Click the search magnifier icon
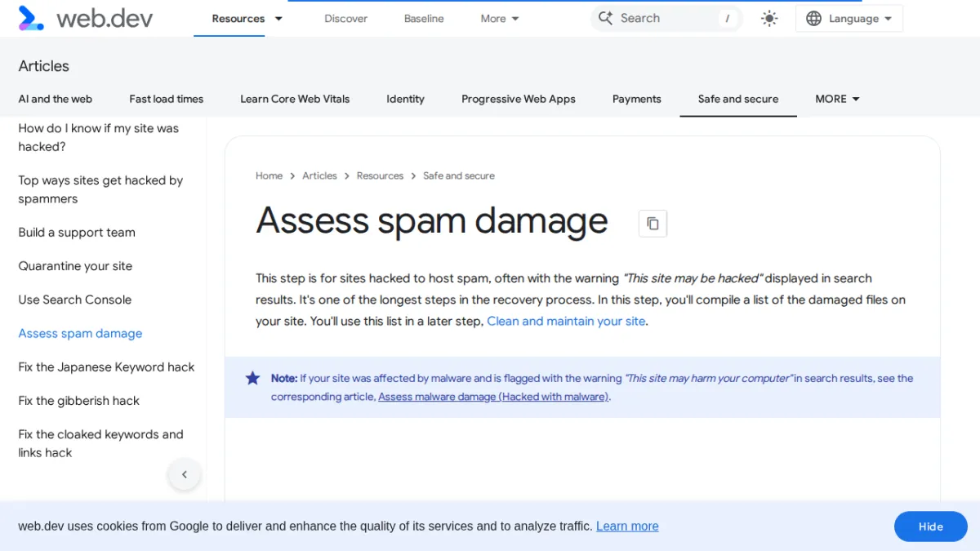Image resolution: width=980 pixels, height=551 pixels. click(605, 18)
